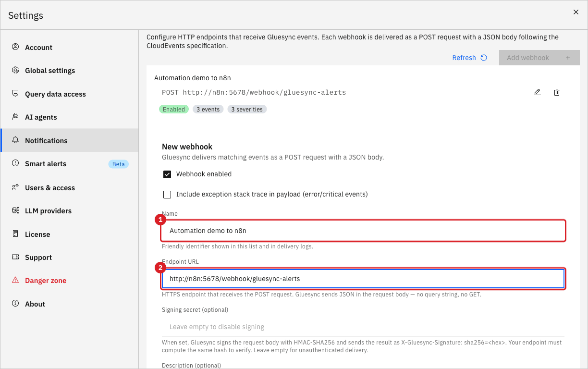Click the circular refresh arrow icon

pos(484,58)
